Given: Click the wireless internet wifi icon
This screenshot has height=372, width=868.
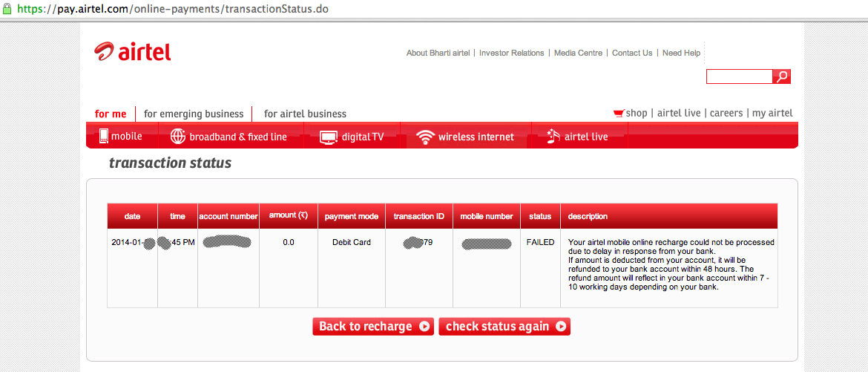Looking at the screenshot, I should [425, 137].
